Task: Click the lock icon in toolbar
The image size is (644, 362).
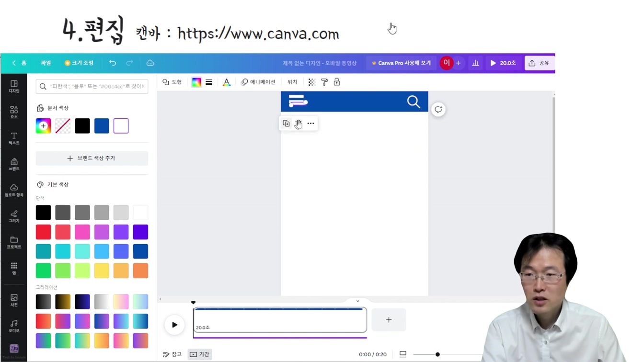Action: point(337,82)
